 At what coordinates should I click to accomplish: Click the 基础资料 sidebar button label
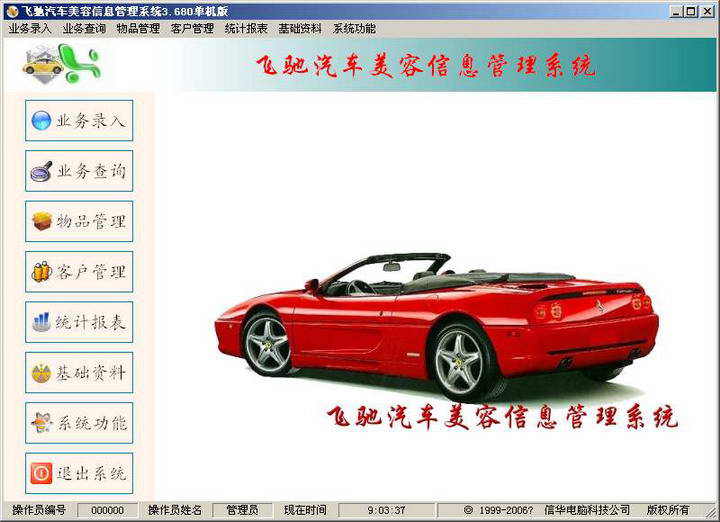[x=91, y=372]
